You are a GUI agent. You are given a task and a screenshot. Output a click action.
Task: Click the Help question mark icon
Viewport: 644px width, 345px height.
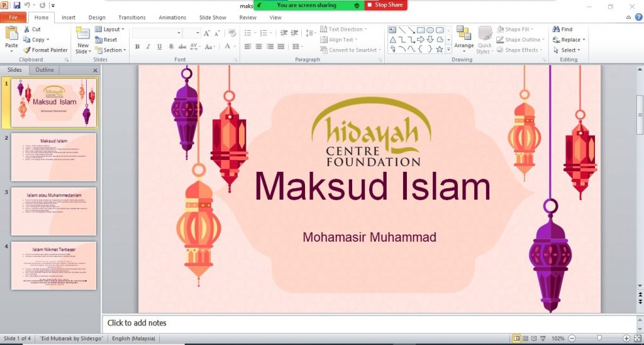638,18
